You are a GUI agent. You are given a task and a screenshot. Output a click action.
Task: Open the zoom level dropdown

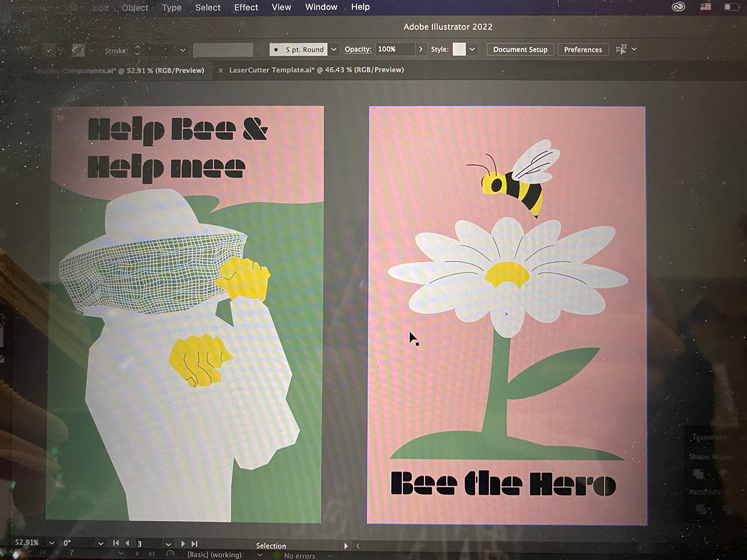52,543
